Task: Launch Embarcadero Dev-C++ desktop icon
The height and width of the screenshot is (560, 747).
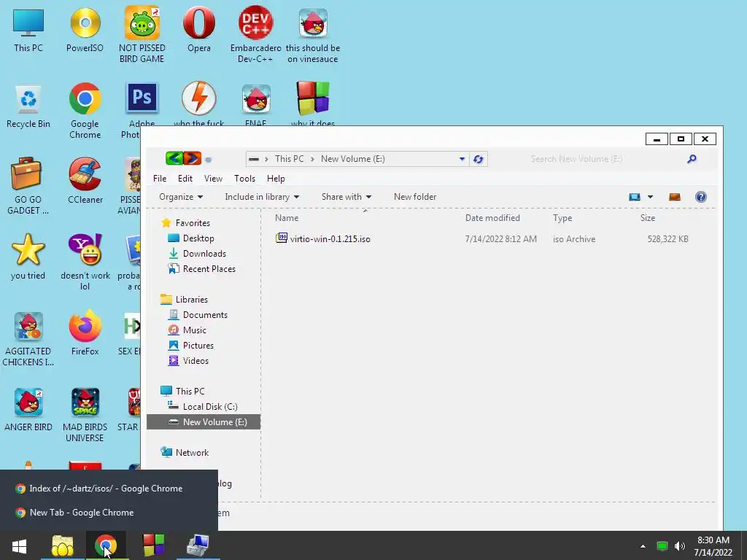Action: coord(256,34)
